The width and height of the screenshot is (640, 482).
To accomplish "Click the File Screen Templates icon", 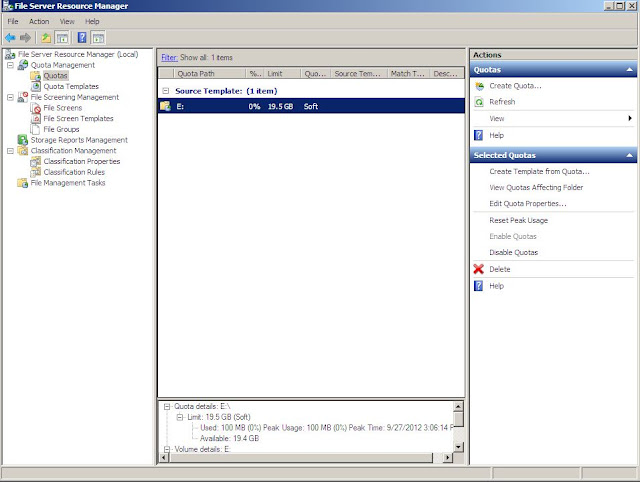I will (36, 118).
